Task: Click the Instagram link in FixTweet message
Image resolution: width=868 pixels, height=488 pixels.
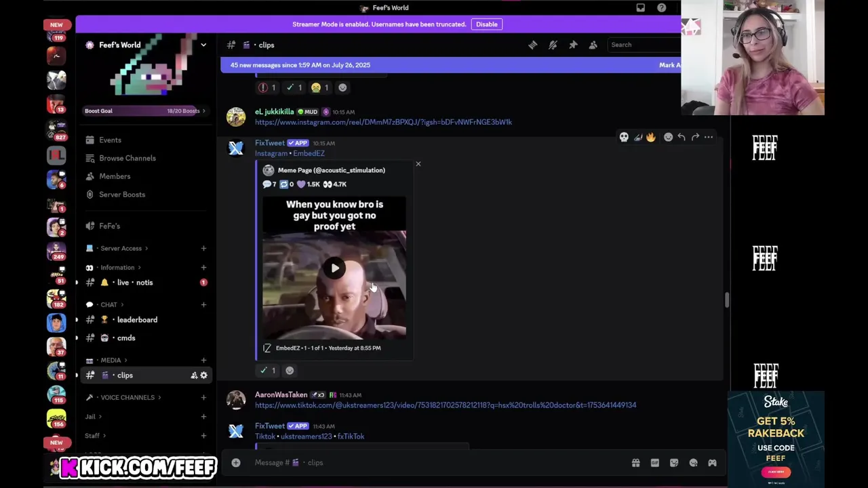Action: [271, 153]
